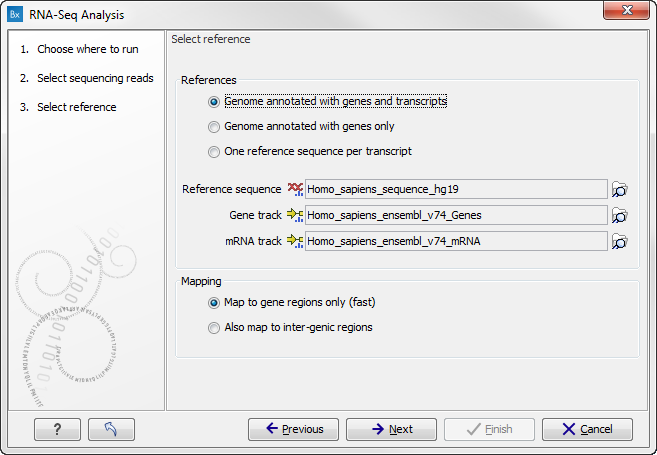Click the Reference sequence label

tap(232, 189)
